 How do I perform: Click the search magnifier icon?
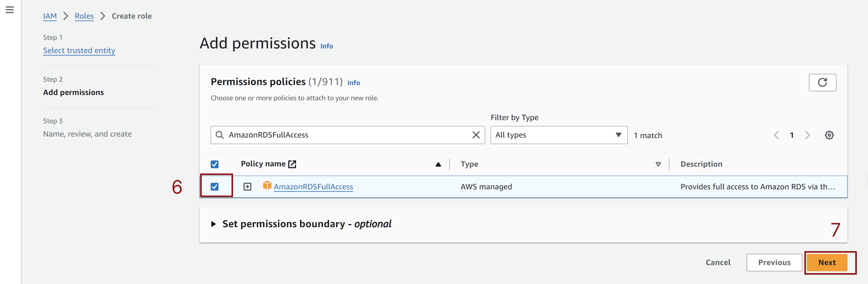[x=219, y=135]
